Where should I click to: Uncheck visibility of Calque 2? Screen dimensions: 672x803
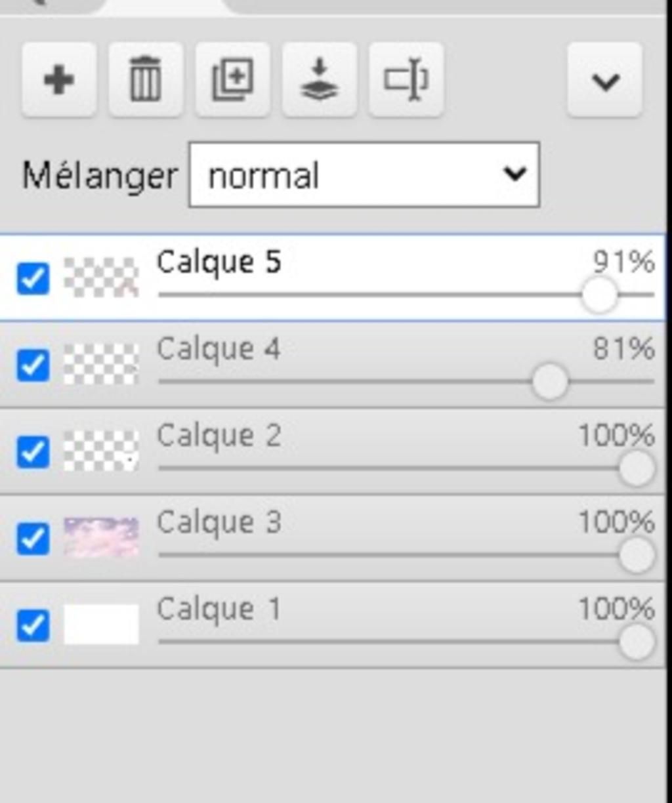pyautogui.click(x=33, y=452)
